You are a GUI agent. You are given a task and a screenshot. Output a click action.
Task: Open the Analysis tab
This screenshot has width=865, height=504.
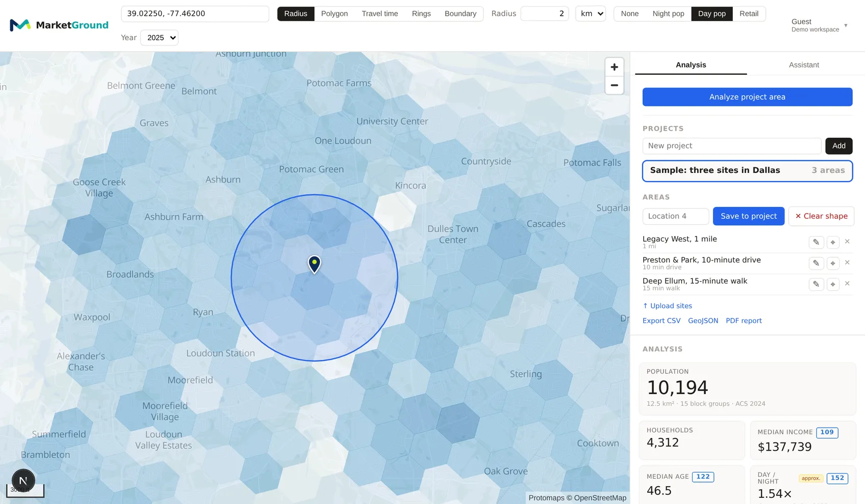[x=691, y=65]
